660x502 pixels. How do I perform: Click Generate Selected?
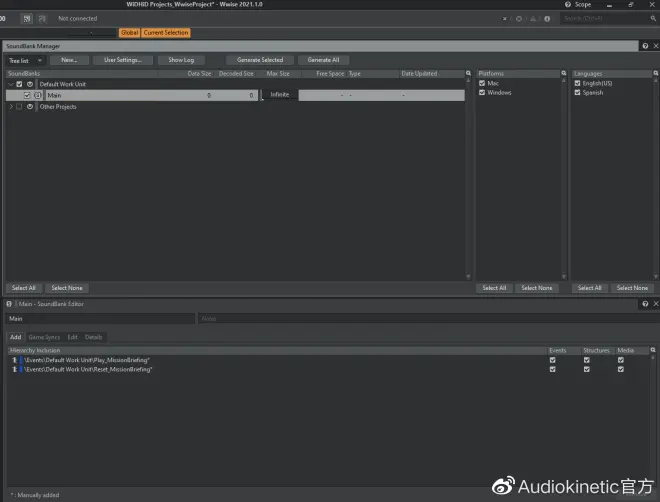coord(260,60)
